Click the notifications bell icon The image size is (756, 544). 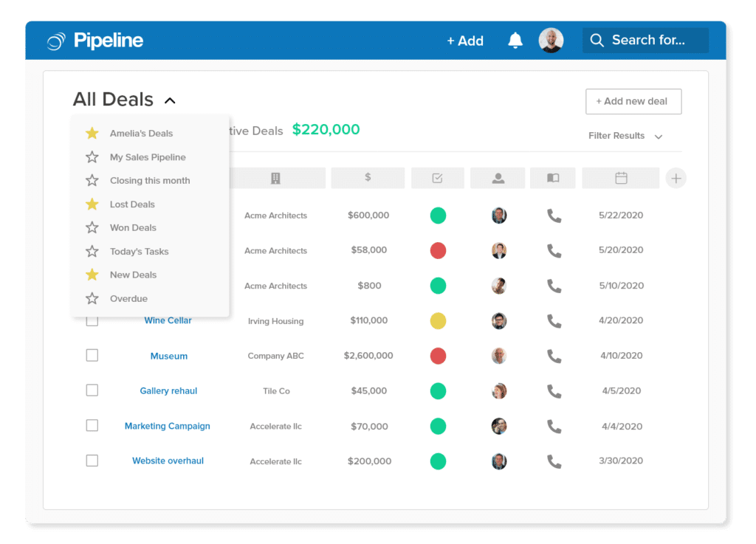pyautogui.click(x=515, y=41)
